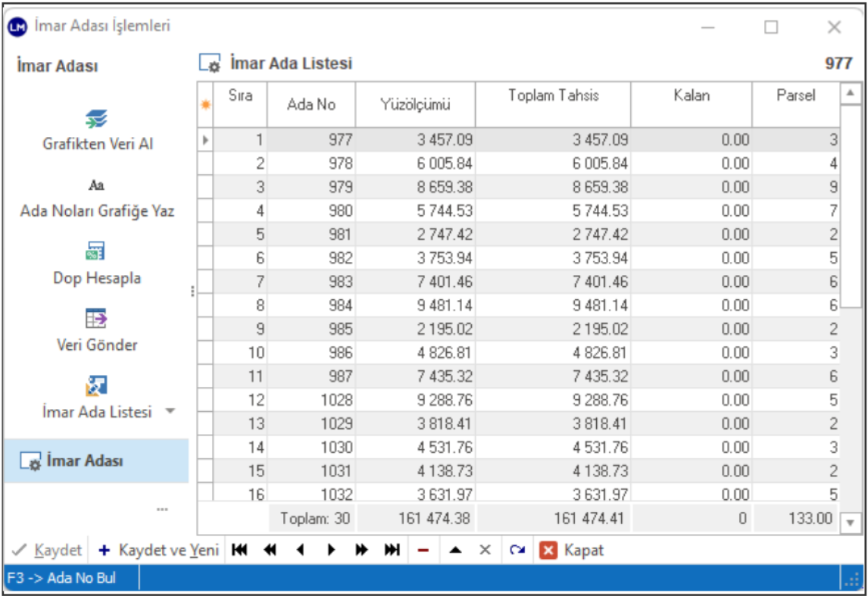The width and height of the screenshot is (868, 596).
Task: Expand the sidebar overflow ellipsis
Action: [162, 510]
